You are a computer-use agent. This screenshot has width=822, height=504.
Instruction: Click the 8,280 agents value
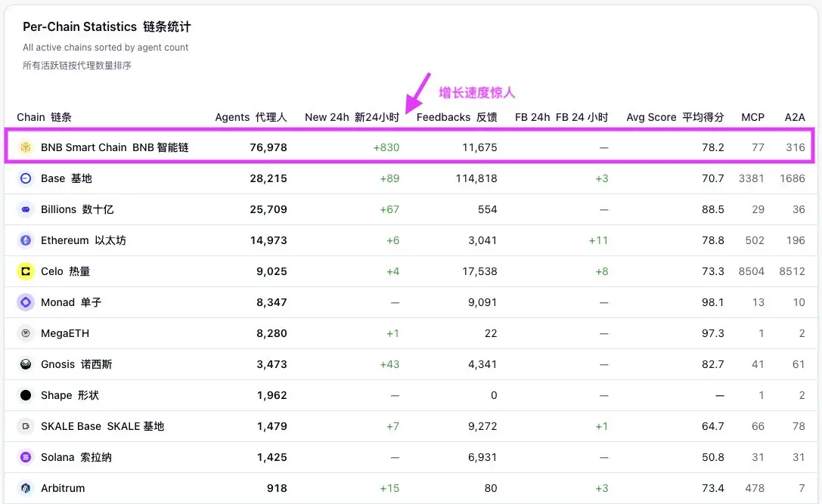271,333
